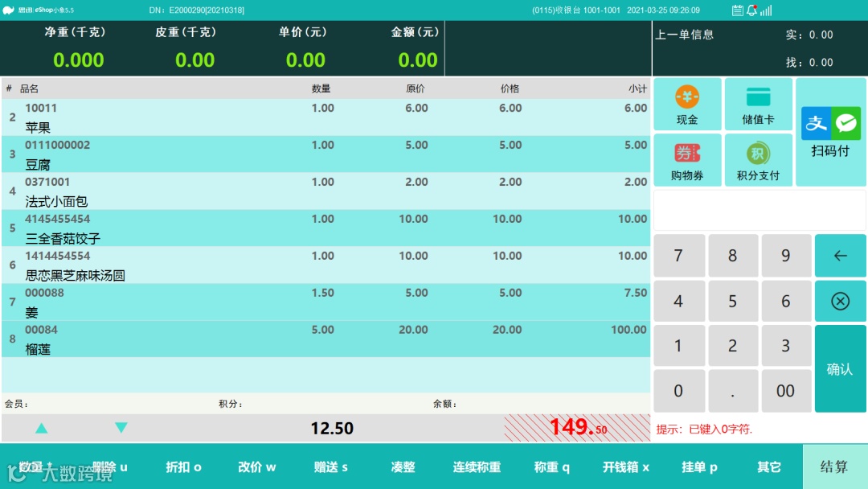The height and width of the screenshot is (489, 868).
Task: Tap keypad digit 6
Action: (x=785, y=301)
